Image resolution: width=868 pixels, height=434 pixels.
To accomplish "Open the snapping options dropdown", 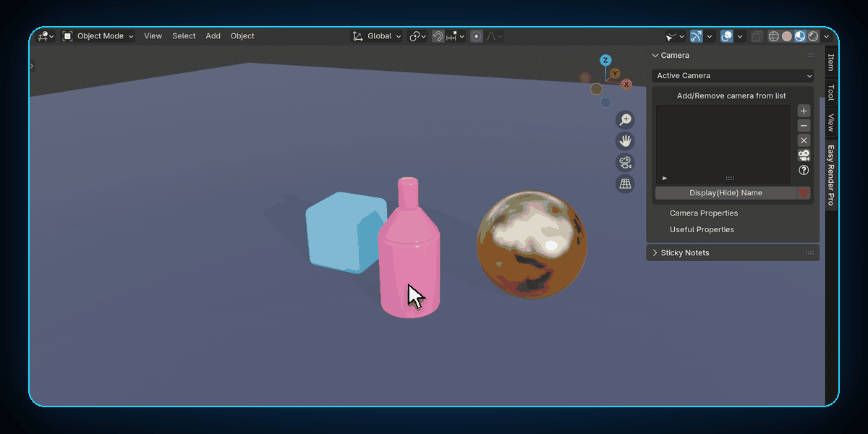I will tap(456, 35).
